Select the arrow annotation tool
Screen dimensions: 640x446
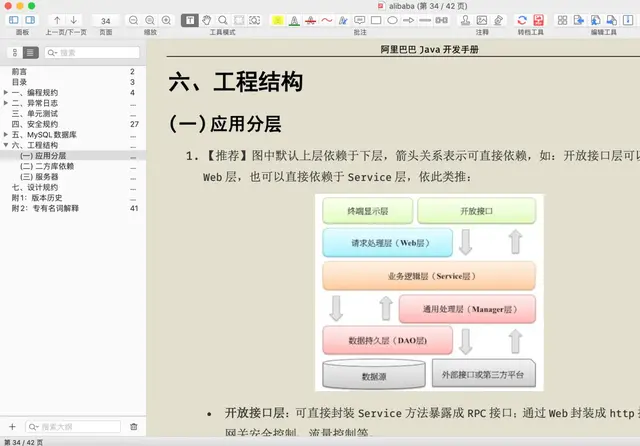409,20
